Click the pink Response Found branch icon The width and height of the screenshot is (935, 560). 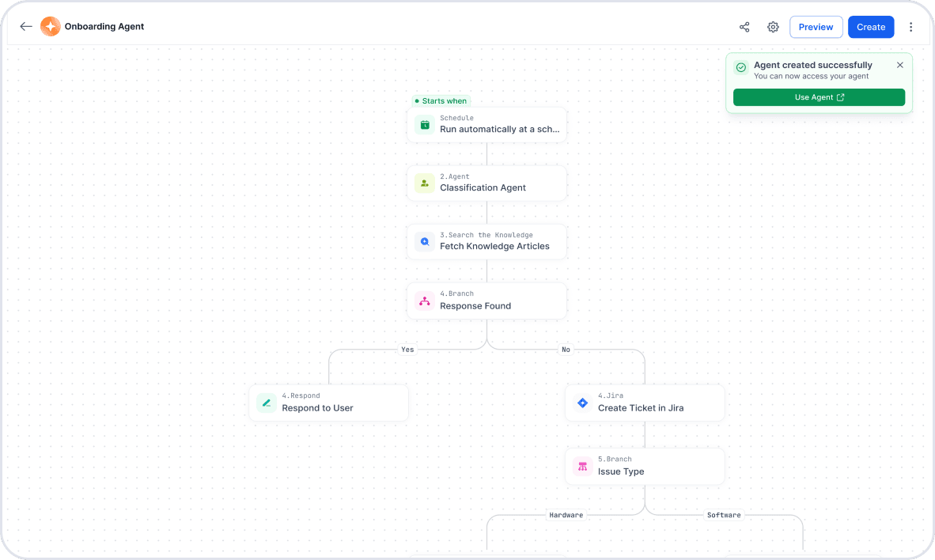[x=425, y=301]
